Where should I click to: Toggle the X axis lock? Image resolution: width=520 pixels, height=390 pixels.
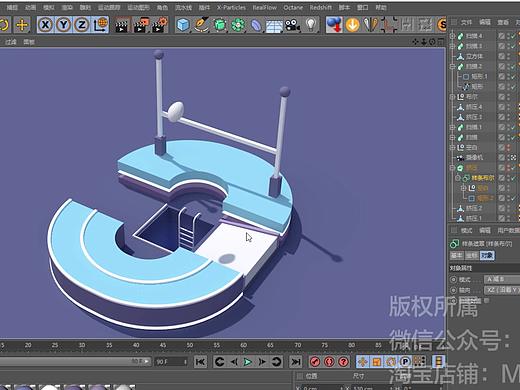coord(45,25)
